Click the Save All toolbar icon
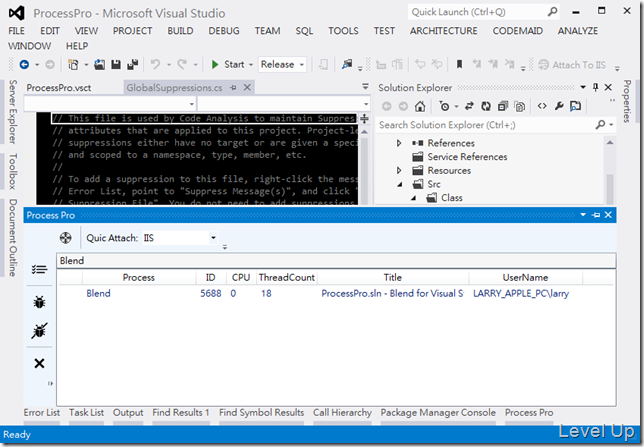This screenshot has height=447, width=644. click(133, 65)
